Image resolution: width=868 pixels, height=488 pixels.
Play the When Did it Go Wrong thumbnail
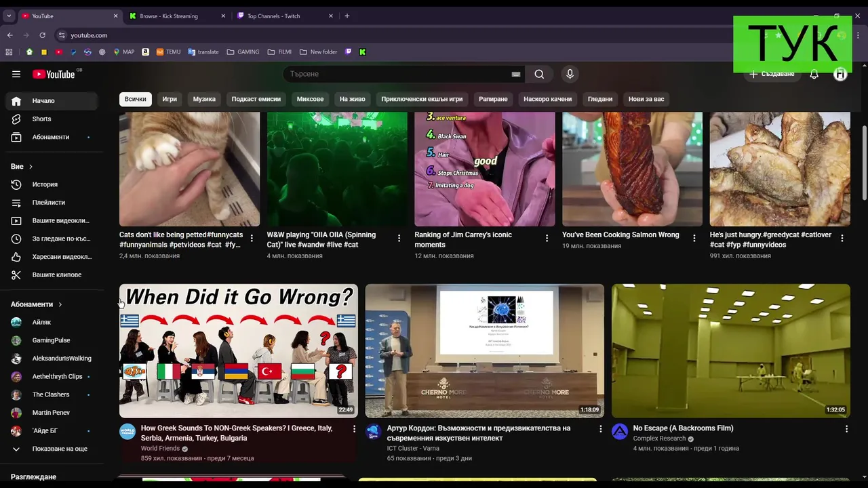[x=238, y=350]
